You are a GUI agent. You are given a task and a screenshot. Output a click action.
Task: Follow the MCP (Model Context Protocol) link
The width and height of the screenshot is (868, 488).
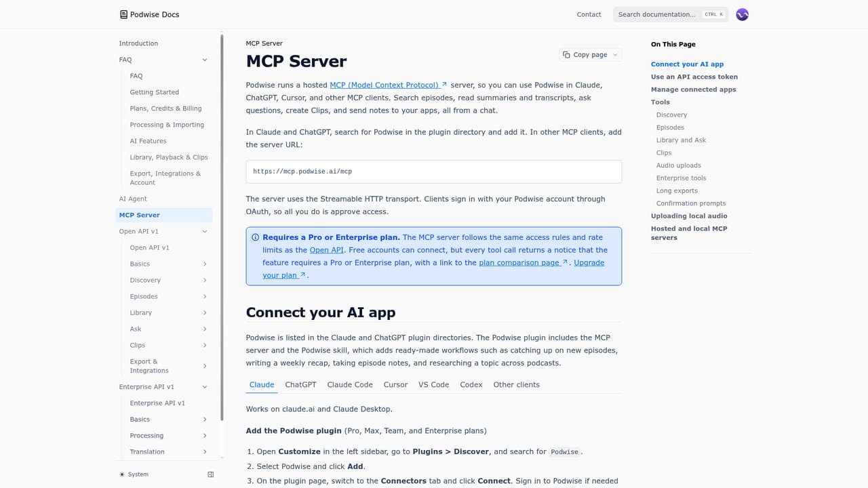click(389, 85)
